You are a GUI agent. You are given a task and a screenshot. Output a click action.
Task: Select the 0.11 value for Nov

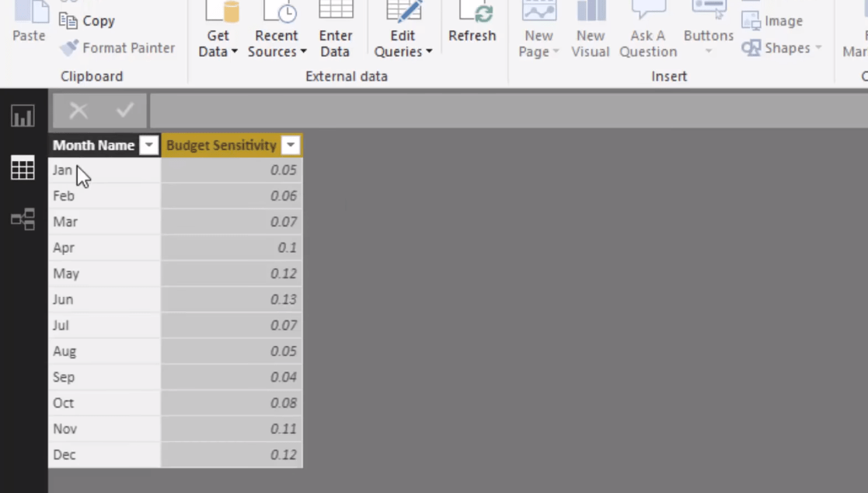(x=232, y=428)
